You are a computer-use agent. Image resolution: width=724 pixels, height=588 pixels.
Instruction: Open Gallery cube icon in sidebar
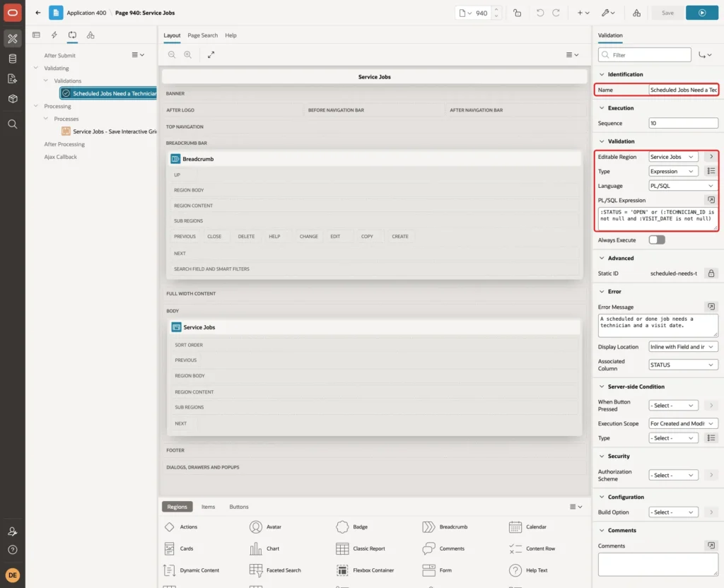click(13, 99)
